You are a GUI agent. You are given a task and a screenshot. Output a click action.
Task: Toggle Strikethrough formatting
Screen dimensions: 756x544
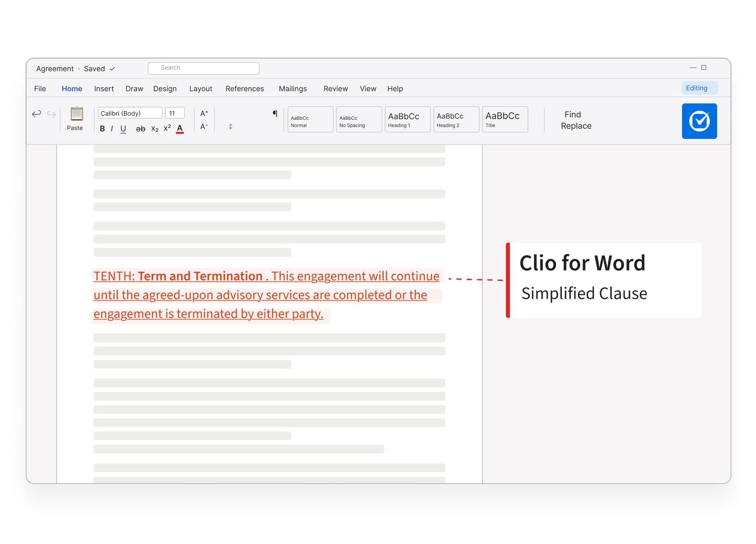[x=140, y=129]
